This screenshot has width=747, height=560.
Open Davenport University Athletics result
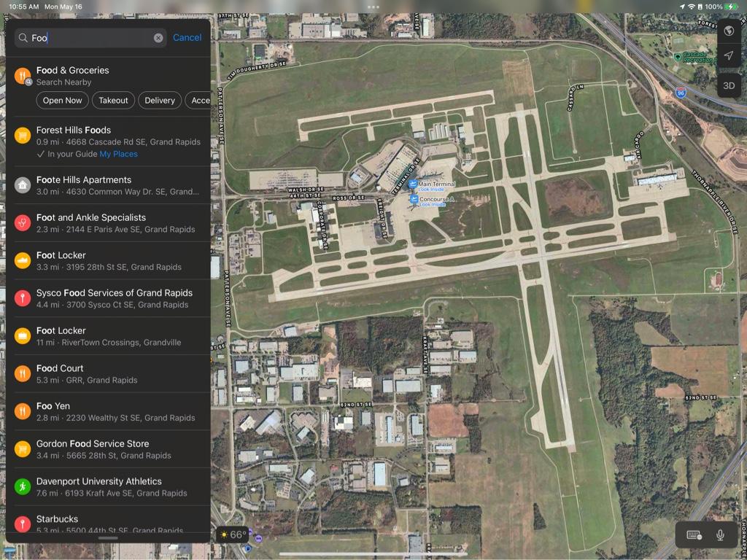click(109, 486)
